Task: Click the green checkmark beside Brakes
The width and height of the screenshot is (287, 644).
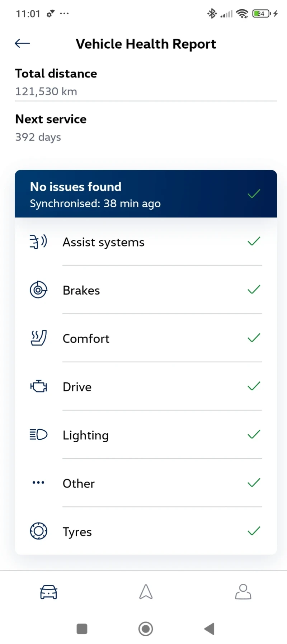Action: (253, 290)
